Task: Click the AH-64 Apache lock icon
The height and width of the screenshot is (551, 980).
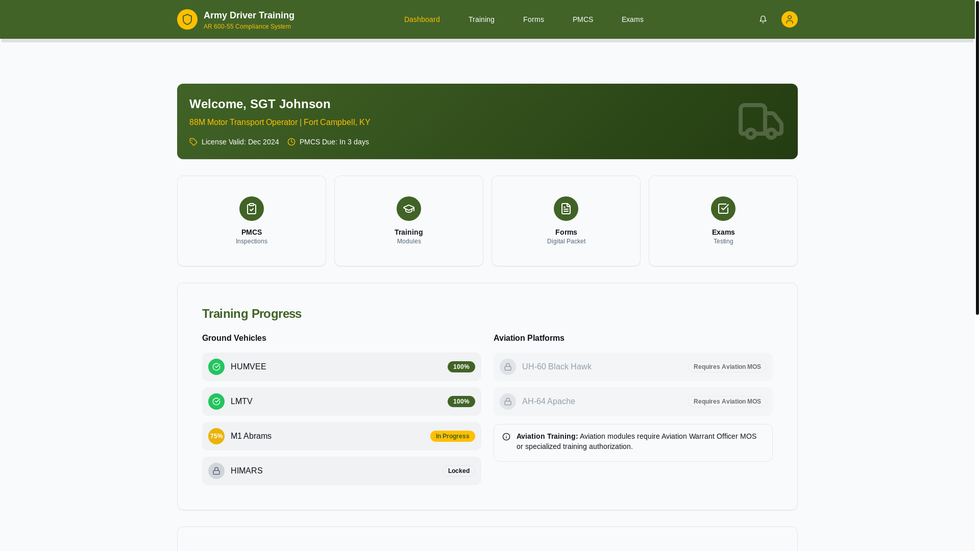Action: point(508,402)
